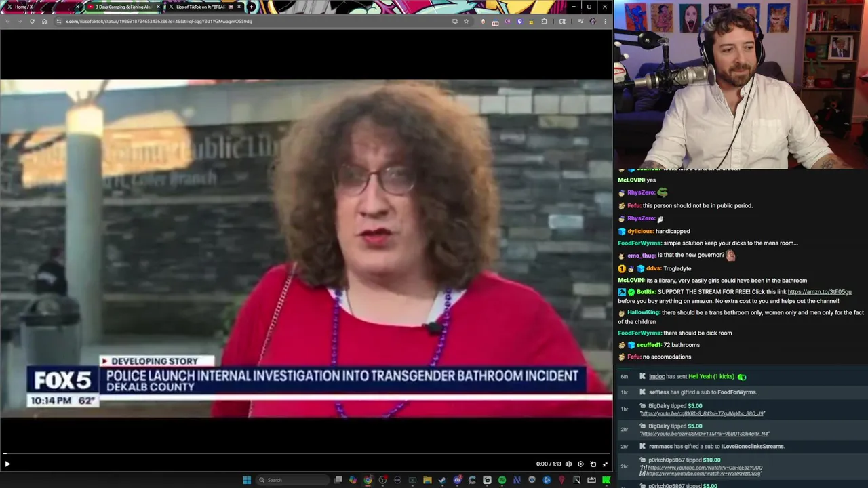Click username BotRix in chat
Screen dimensions: 868x488
[x=646, y=292]
